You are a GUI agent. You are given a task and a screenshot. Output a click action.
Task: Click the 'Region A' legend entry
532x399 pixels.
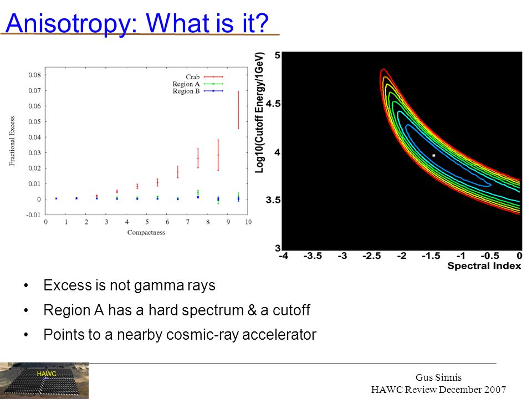(x=197, y=84)
